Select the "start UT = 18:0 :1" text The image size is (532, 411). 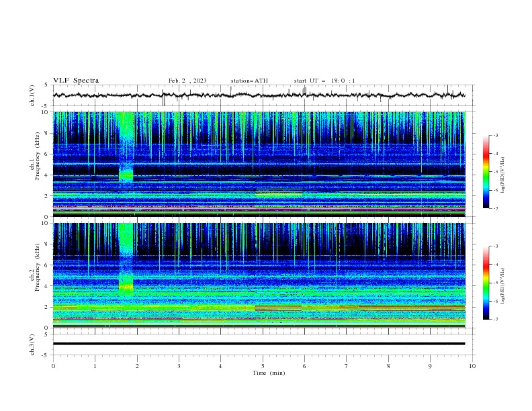coord(324,81)
